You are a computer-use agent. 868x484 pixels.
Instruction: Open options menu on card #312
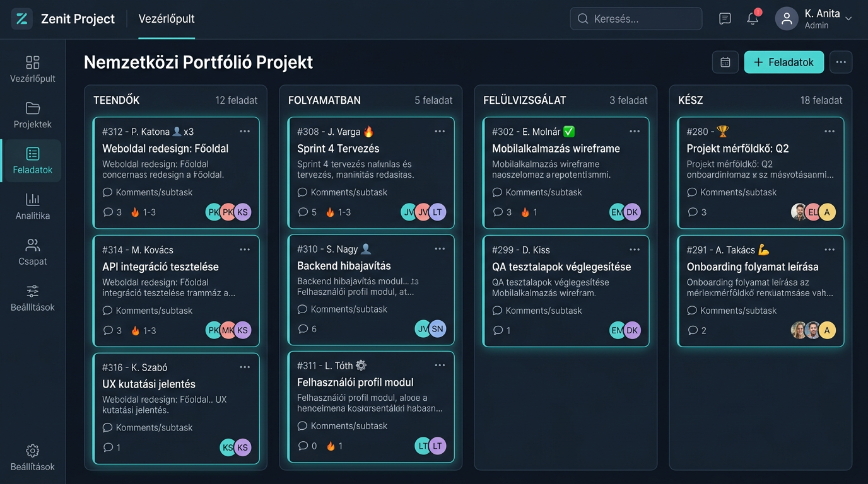click(245, 131)
